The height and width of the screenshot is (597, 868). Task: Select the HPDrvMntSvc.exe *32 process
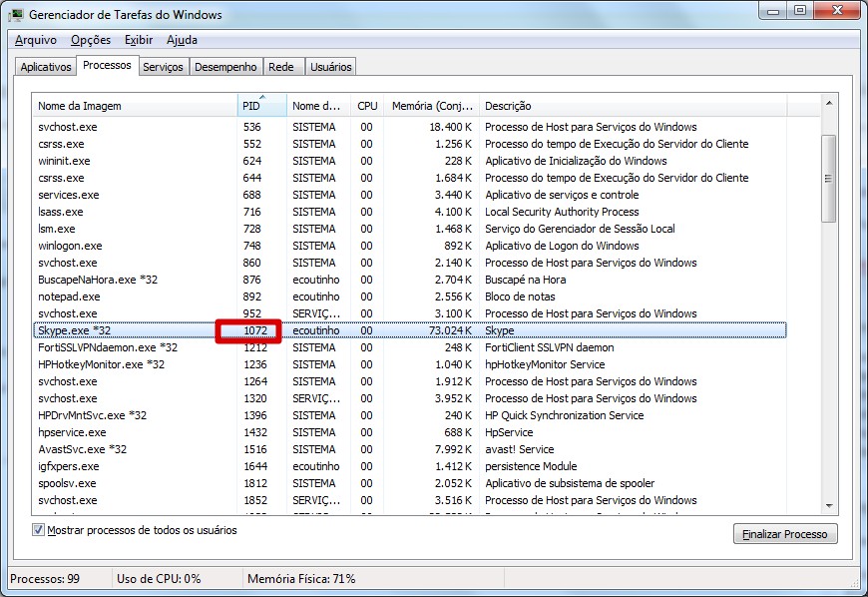[410, 415]
